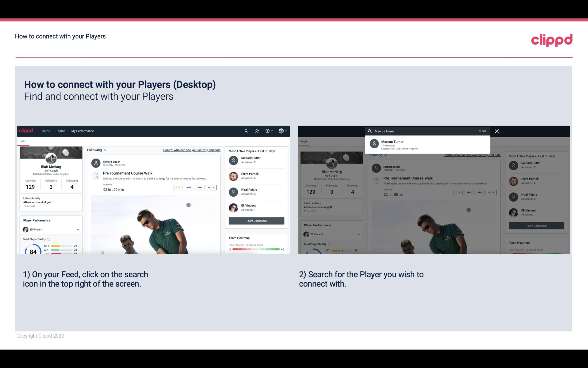Click the Teams navigation icon
Viewport: 588px width, 368px height.
pyautogui.click(x=61, y=131)
